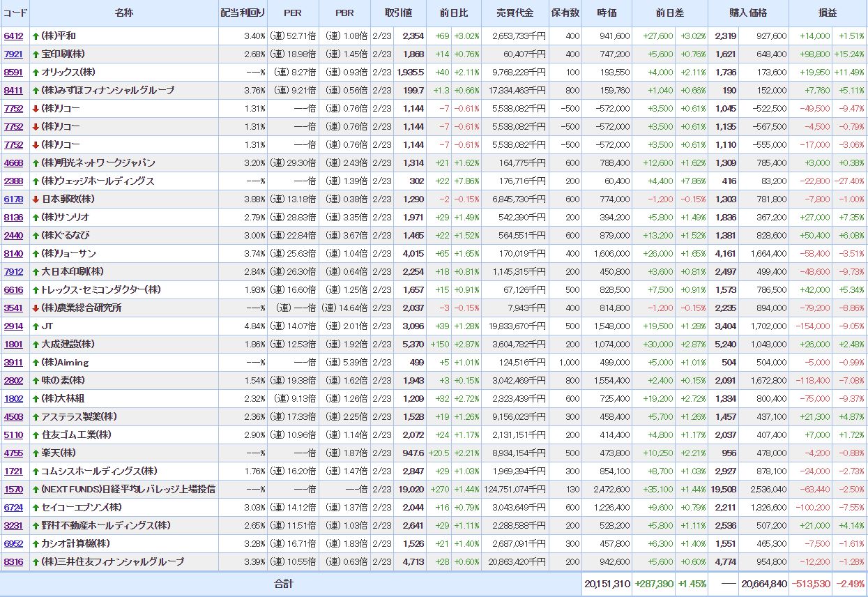The width and height of the screenshot is (868, 597).
Task: Click the 損益 column header
Action: [x=828, y=13]
